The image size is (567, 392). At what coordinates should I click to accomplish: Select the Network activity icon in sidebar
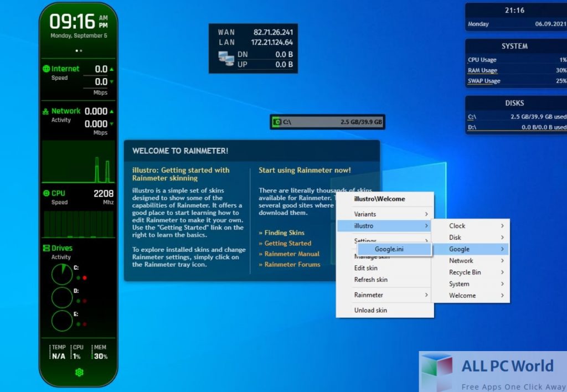coord(45,111)
